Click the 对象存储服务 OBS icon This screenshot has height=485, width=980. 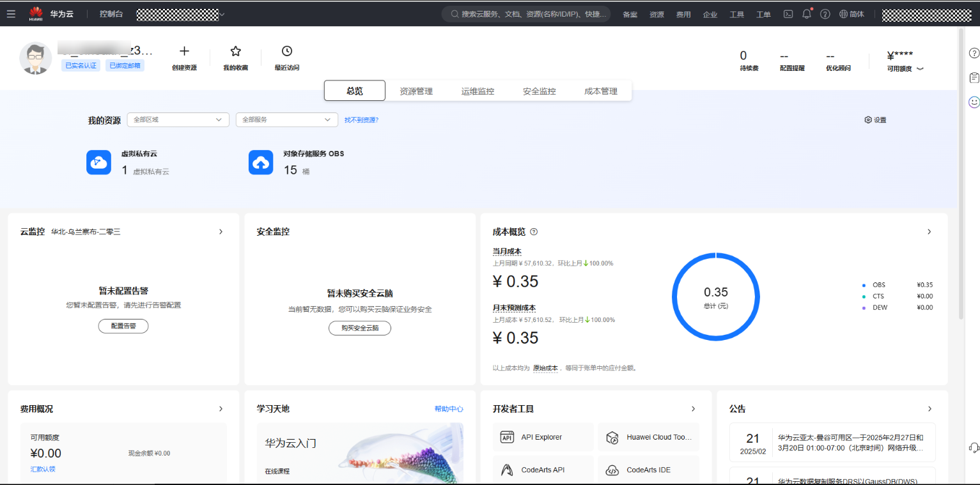click(x=261, y=162)
